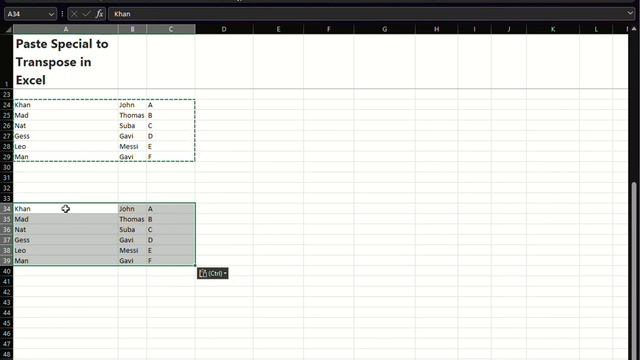
Task: Open the Paste Options (Ctrl) button
Action: click(x=213, y=273)
